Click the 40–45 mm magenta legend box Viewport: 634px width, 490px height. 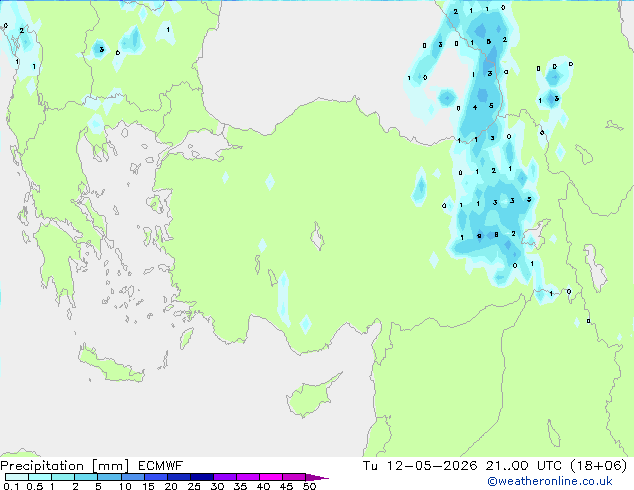click(271, 477)
